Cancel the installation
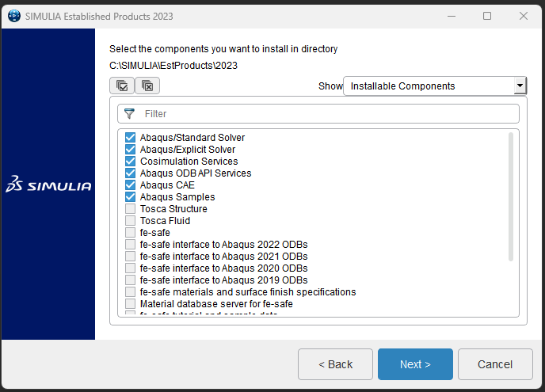545x392 pixels. coord(495,364)
